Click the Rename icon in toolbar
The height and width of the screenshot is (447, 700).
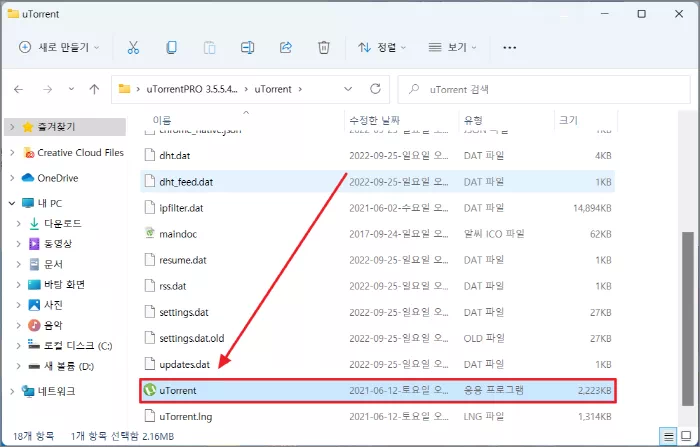click(247, 47)
